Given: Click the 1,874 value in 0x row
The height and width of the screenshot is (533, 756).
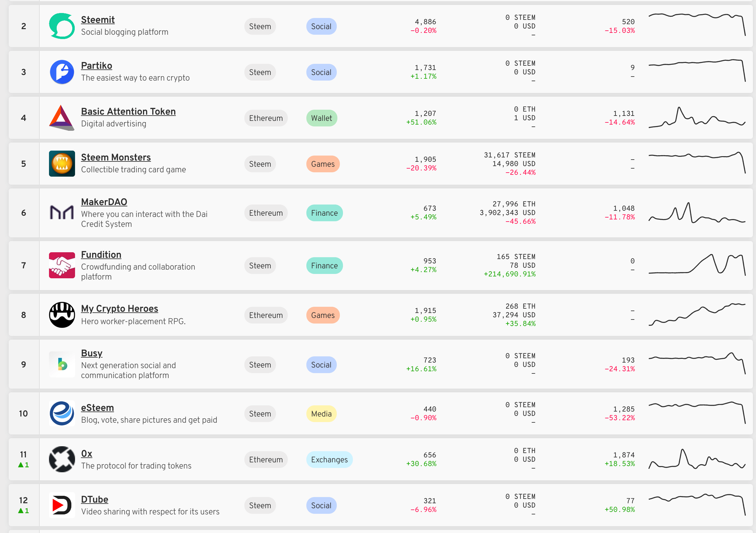Looking at the screenshot, I should tap(624, 455).
